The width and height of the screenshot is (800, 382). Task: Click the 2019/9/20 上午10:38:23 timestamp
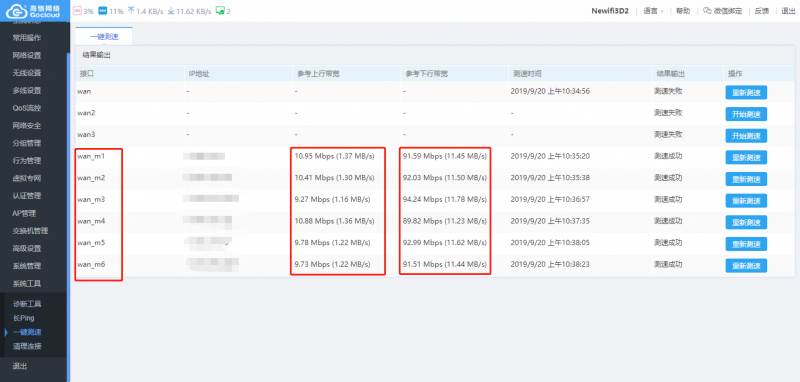pyautogui.click(x=550, y=264)
